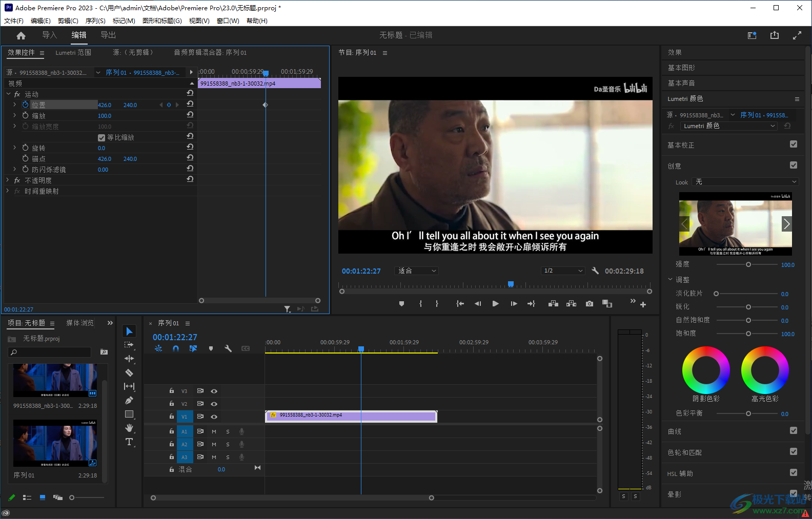
Task: Open playback resolution 1/2 dropdown
Action: (562, 271)
